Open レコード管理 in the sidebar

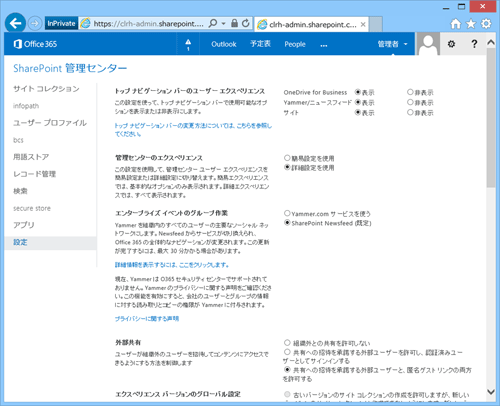(34, 174)
